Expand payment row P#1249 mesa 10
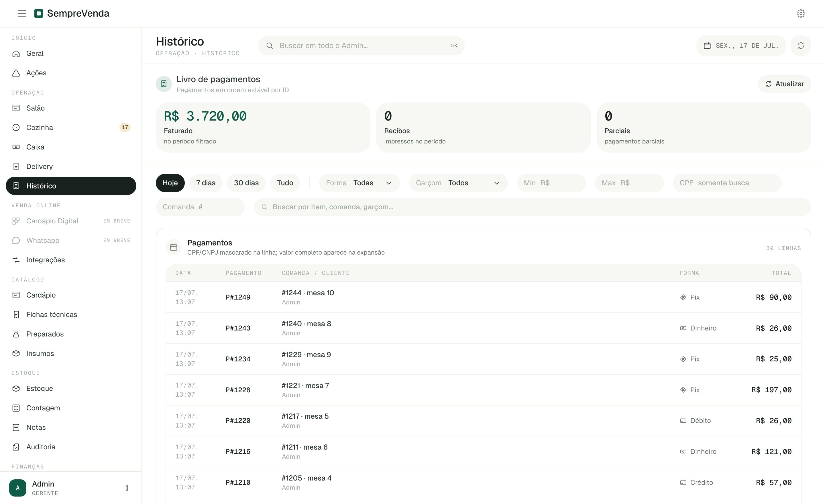Screen dimensions: 825x504 coord(483,297)
